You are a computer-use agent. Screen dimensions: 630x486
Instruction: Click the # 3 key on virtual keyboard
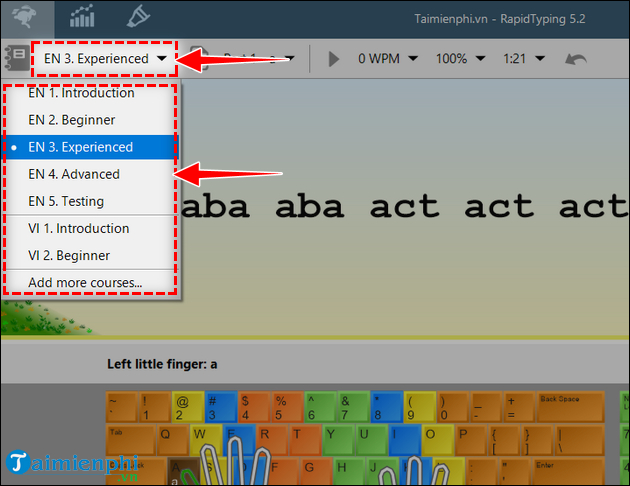click(221, 407)
